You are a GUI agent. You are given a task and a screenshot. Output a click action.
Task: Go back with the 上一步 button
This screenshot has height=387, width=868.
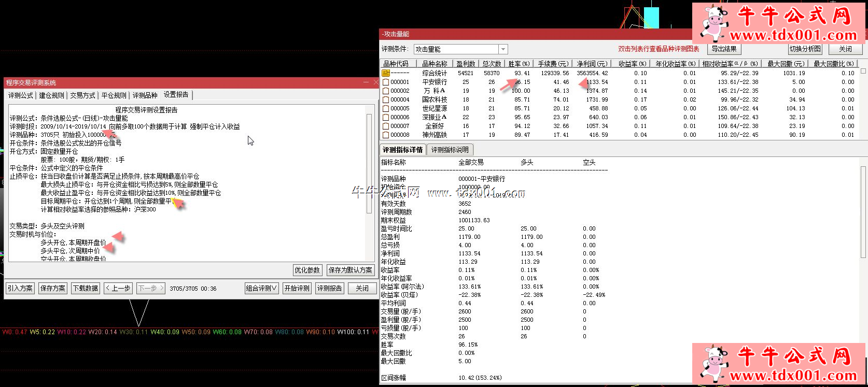(118, 288)
